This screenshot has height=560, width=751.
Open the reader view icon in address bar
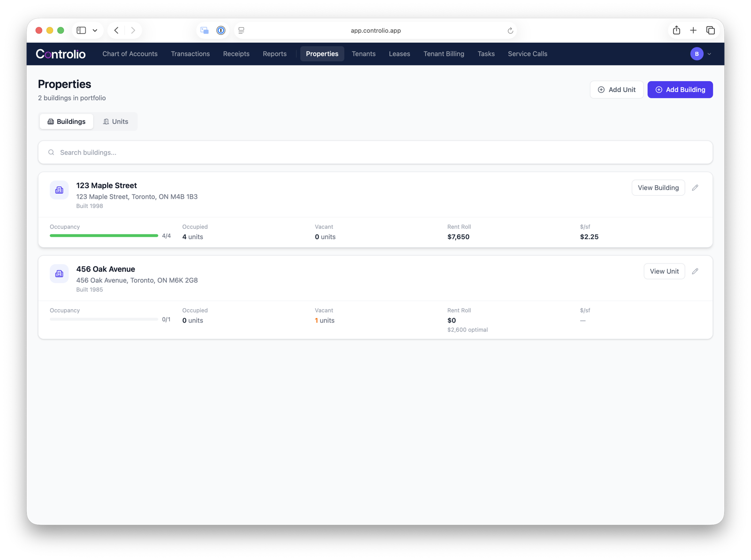[x=241, y=30]
